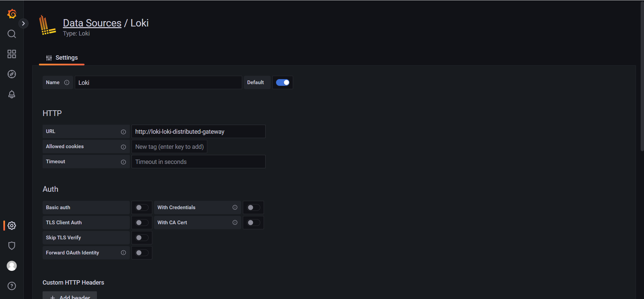Image resolution: width=644 pixels, height=299 pixels.
Task: Focus the Allowed cookies tag input
Action: tap(169, 147)
